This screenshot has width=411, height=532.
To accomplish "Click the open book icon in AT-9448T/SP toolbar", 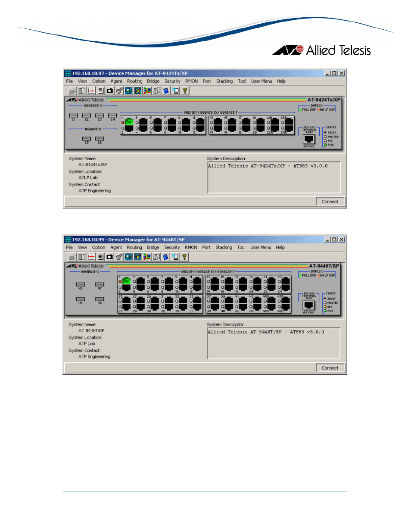I will 82,257.
